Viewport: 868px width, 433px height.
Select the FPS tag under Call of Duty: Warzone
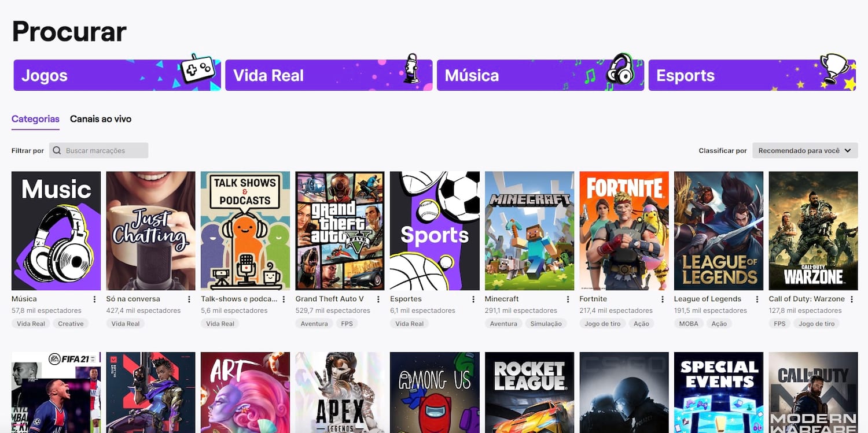[x=780, y=324]
